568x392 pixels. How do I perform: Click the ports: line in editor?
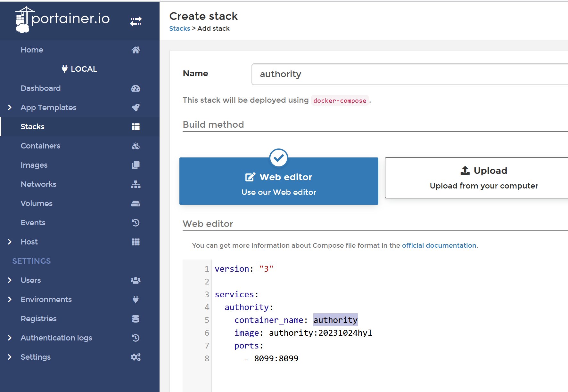coord(249,346)
